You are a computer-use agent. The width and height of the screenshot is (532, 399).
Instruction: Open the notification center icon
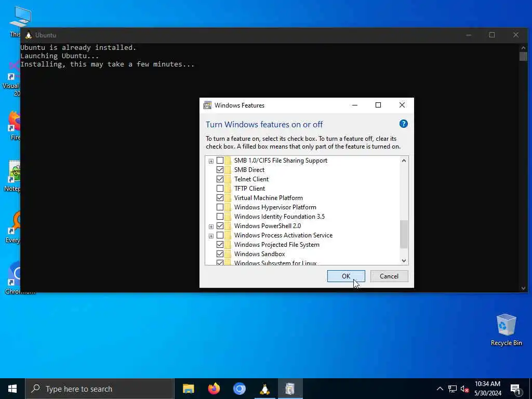(x=515, y=389)
